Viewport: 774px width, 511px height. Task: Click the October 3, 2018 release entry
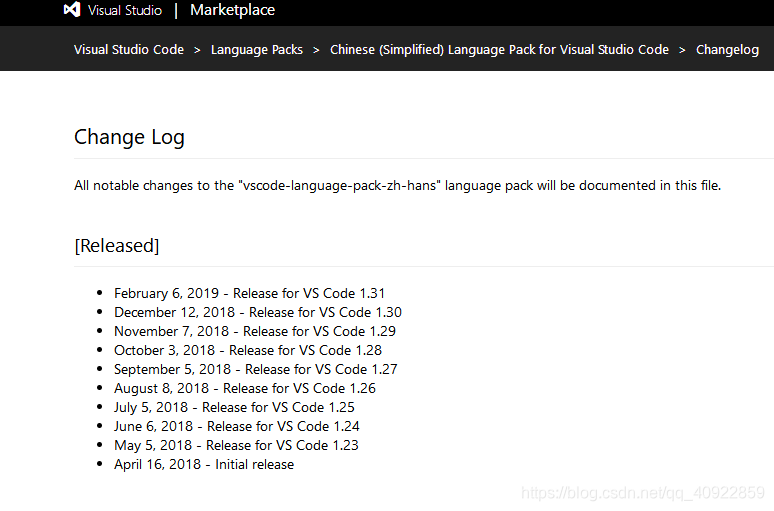tap(248, 351)
